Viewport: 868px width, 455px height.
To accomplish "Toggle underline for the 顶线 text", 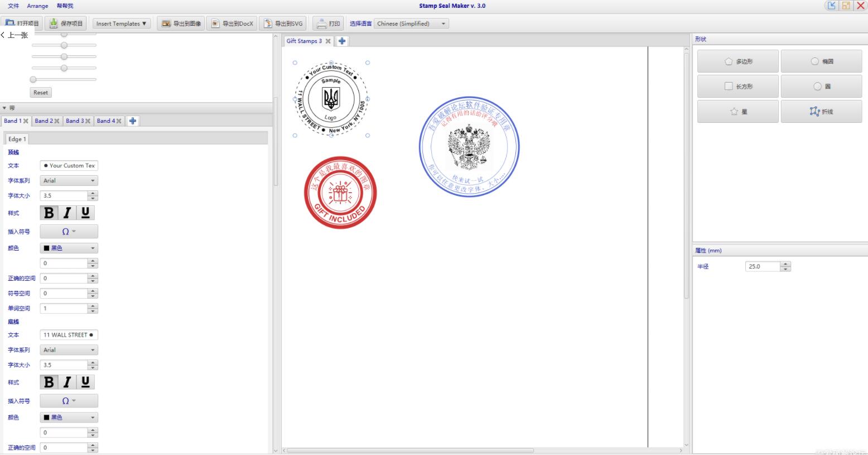I will click(85, 213).
